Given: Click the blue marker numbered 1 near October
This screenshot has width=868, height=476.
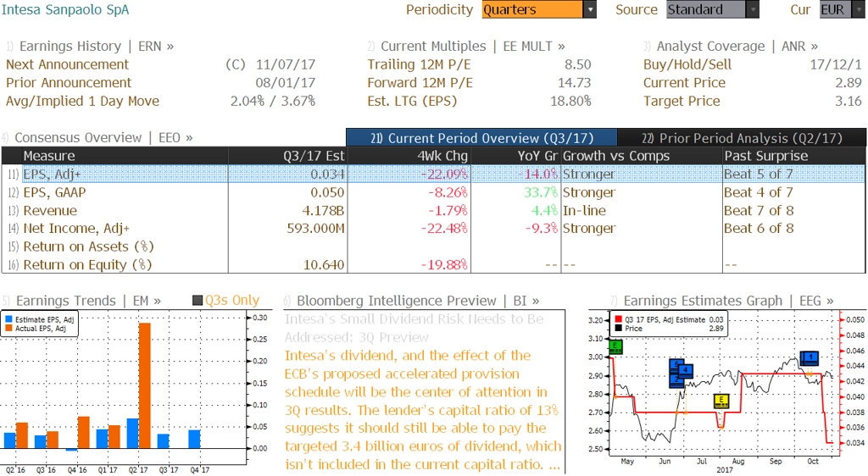Looking at the screenshot, I should 810,357.
